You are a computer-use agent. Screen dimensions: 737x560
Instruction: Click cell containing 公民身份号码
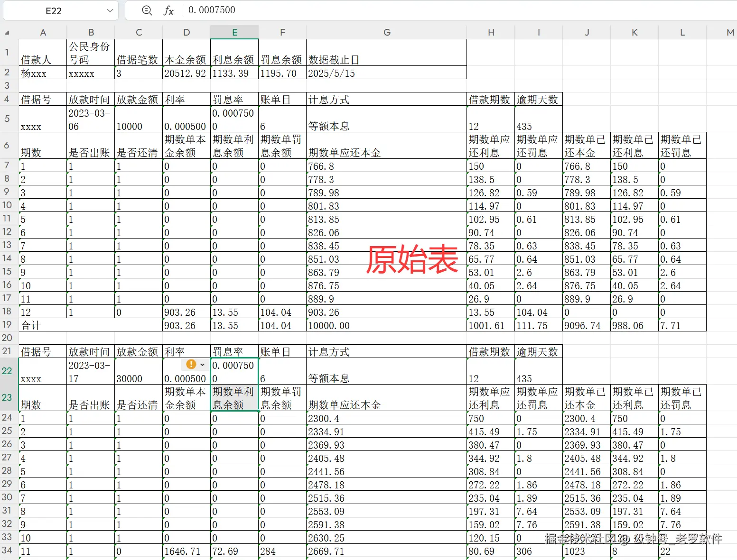click(x=91, y=53)
